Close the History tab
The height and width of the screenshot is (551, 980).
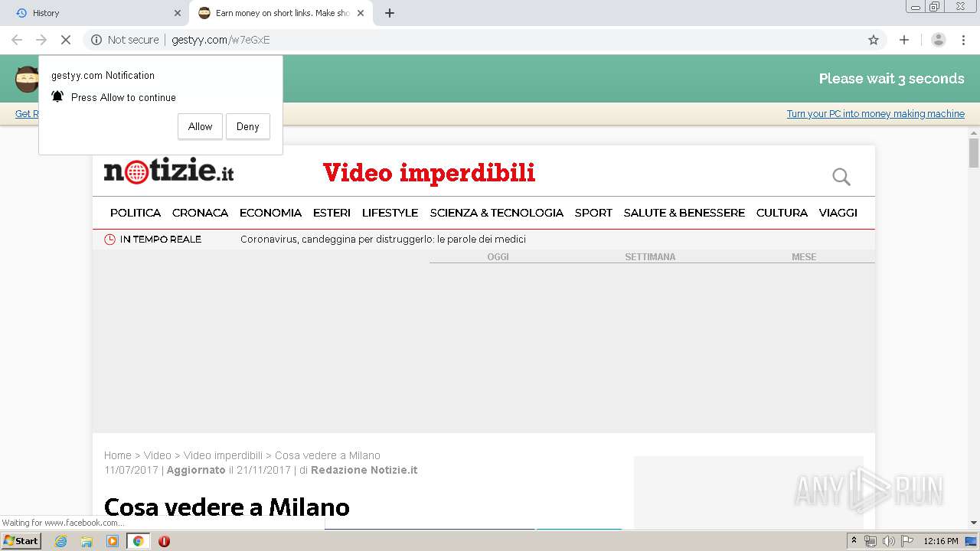[178, 13]
